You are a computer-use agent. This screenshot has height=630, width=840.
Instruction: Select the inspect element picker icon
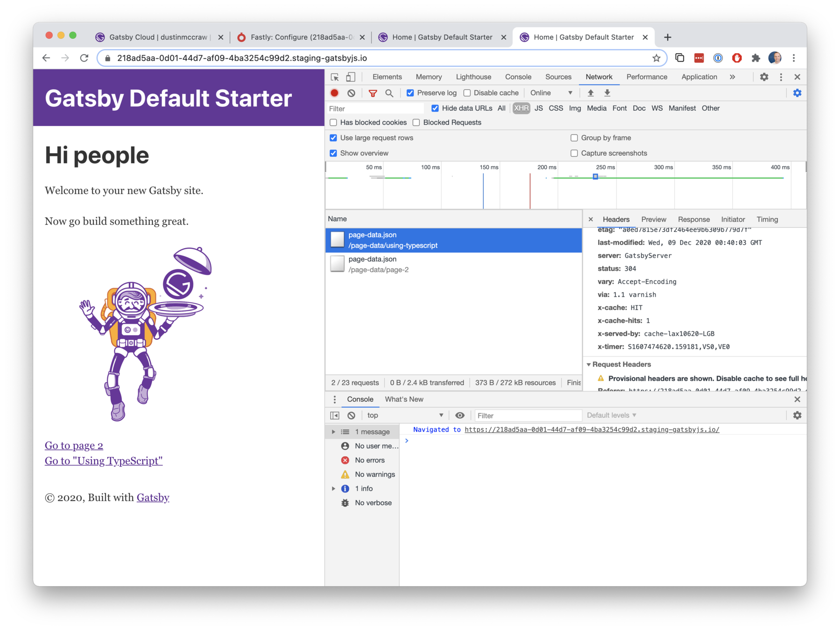pyautogui.click(x=335, y=77)
